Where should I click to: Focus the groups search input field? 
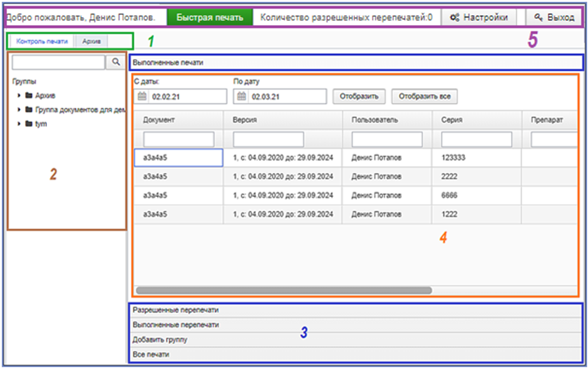58,62
